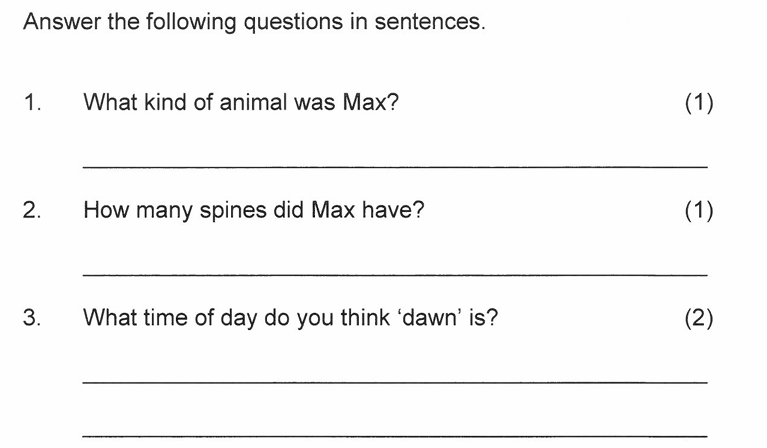Click the answer line under question 2
The height and width of the screenshot is (448, 767).
(x=394, y=274)
